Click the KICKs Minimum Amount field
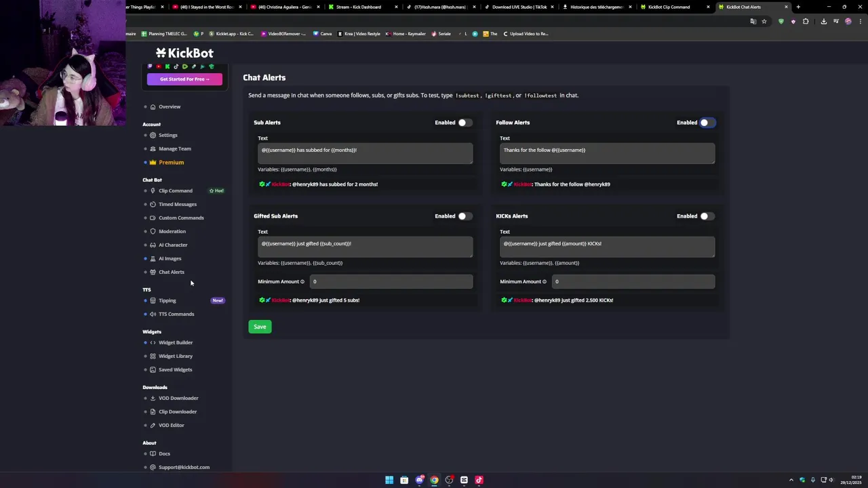The image size is (868, 488). click(633, 281)
